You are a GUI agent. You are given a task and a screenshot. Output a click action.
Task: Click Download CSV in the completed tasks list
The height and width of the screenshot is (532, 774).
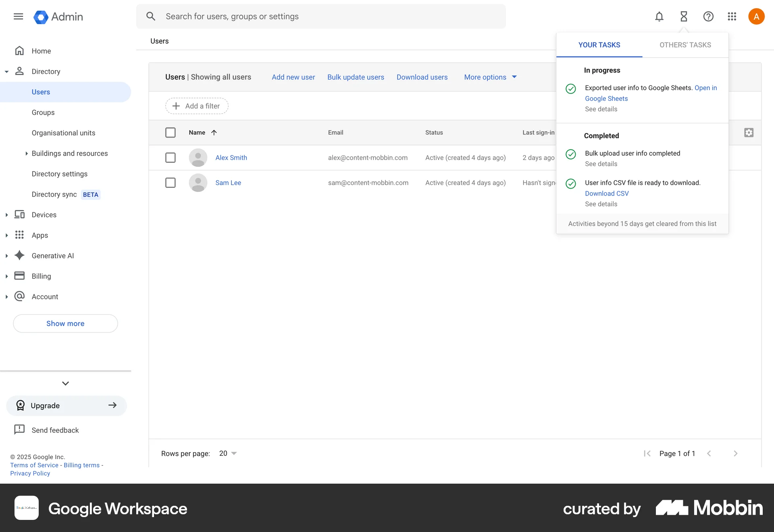[x=607, y=193]
